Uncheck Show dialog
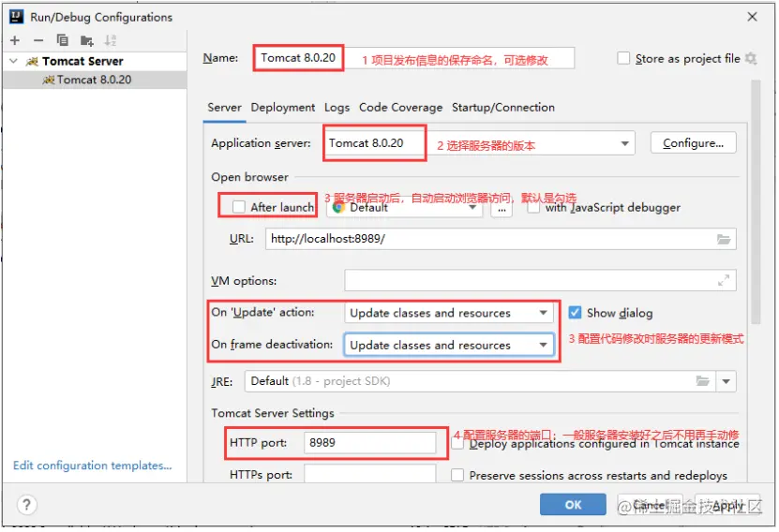Screen dimensions: 779x532 point(575,313)
